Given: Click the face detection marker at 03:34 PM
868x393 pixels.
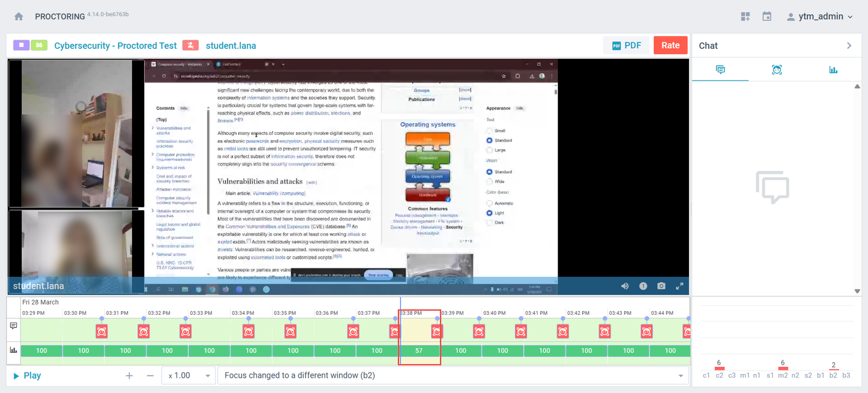Looking at the screenshot, I should (248, 331).
